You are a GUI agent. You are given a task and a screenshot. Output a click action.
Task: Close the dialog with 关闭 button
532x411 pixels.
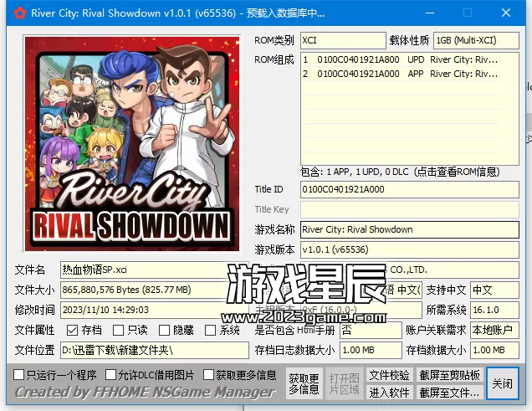pyautogui.click(x=503, y=383)
